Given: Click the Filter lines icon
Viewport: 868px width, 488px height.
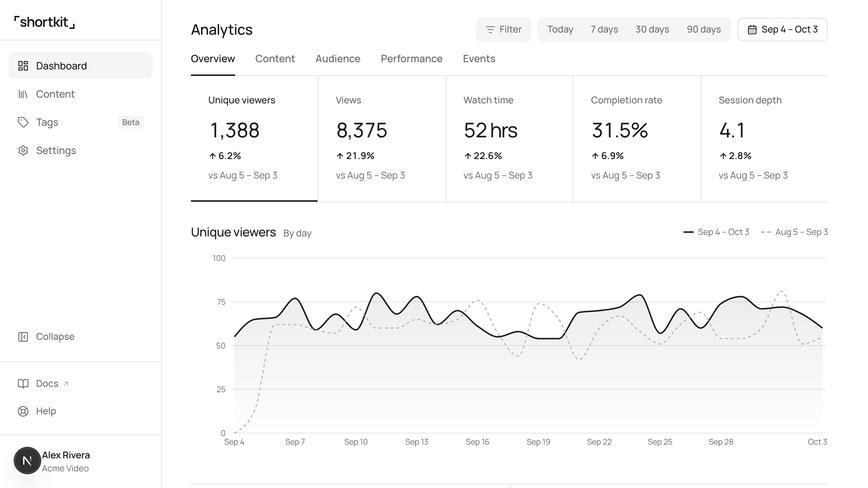Looking at the screenshot, I should point(490,30).
